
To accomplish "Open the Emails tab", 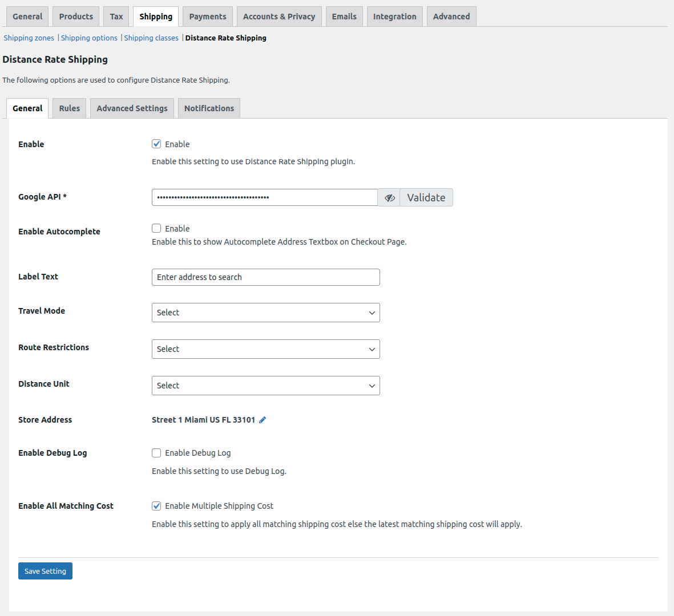I will coord(344,17).
